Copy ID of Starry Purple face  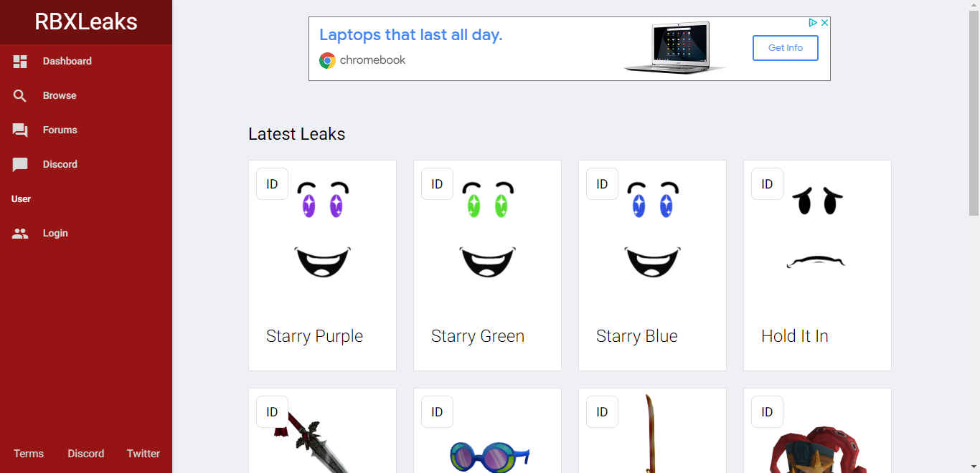(272, 184)
